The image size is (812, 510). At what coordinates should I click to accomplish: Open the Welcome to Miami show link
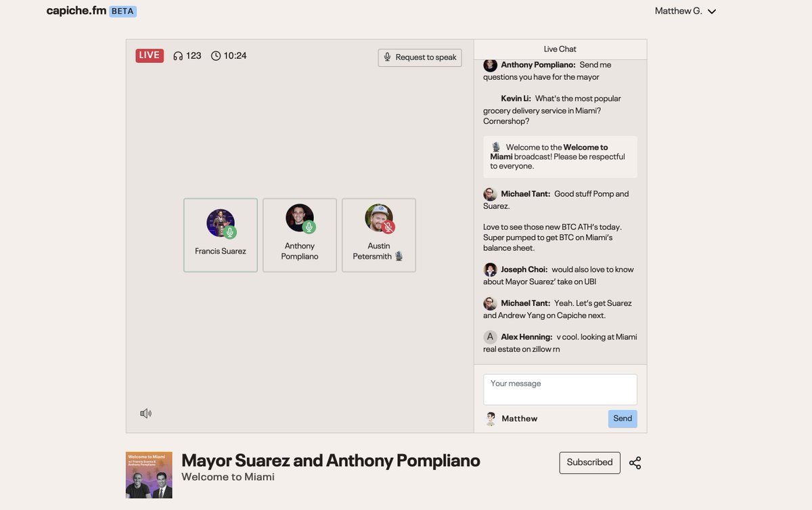228,477
